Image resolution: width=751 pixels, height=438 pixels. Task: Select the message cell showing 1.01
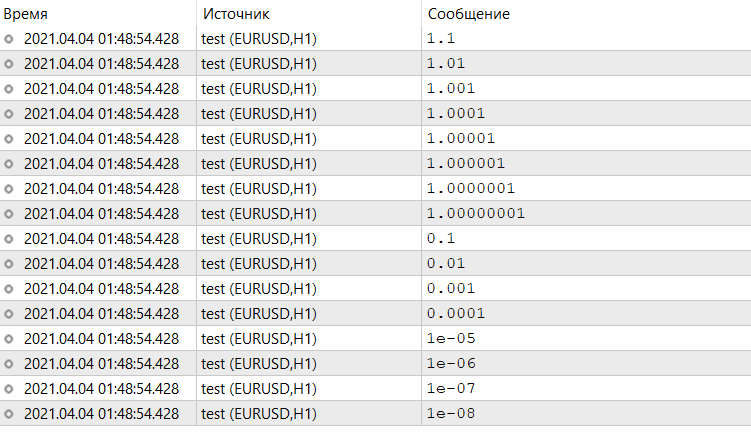(445, 64)
